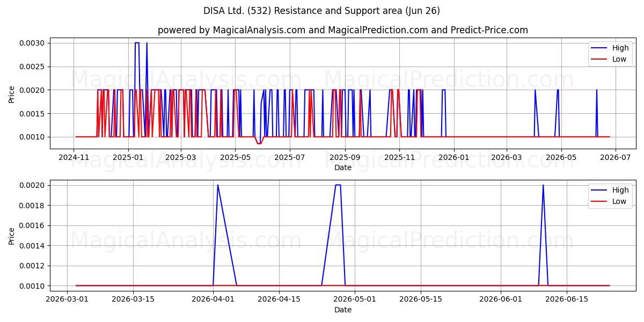Click the '0.0018' y-axis tick of lower chart
644x322 pixels.
point(33,206)
